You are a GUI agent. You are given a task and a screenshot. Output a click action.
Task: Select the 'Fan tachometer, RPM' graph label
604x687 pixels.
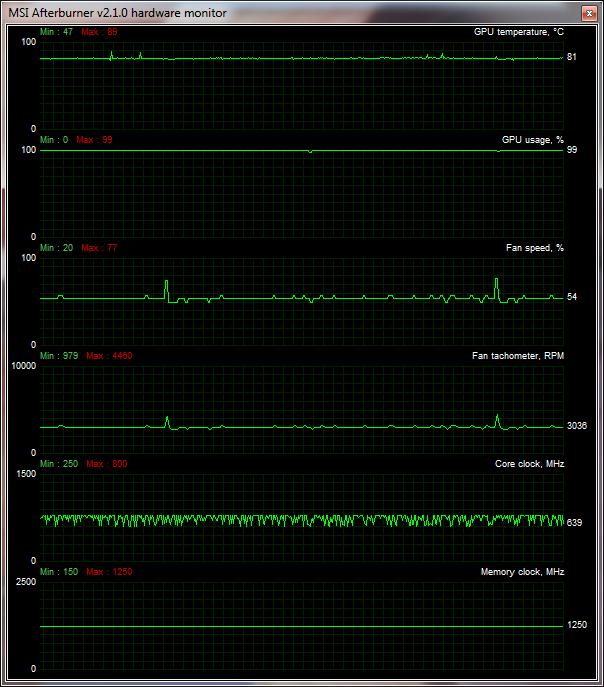pos(518,356)
